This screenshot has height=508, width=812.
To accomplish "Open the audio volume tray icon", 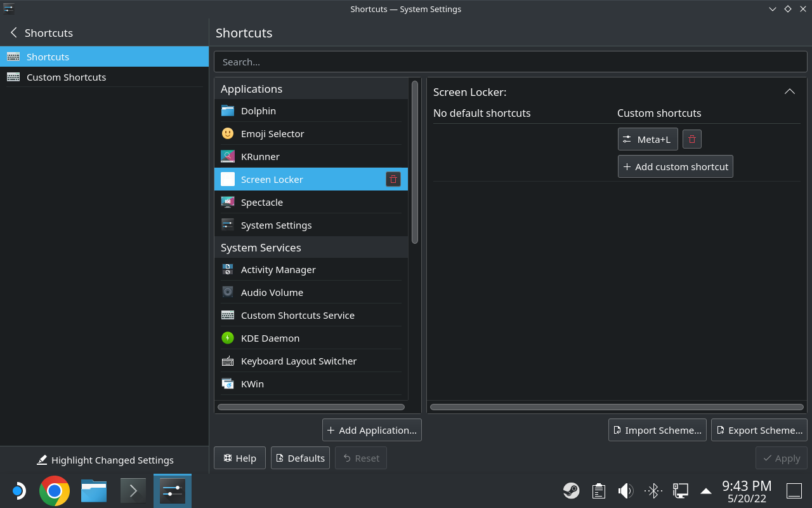I will 625,490.
